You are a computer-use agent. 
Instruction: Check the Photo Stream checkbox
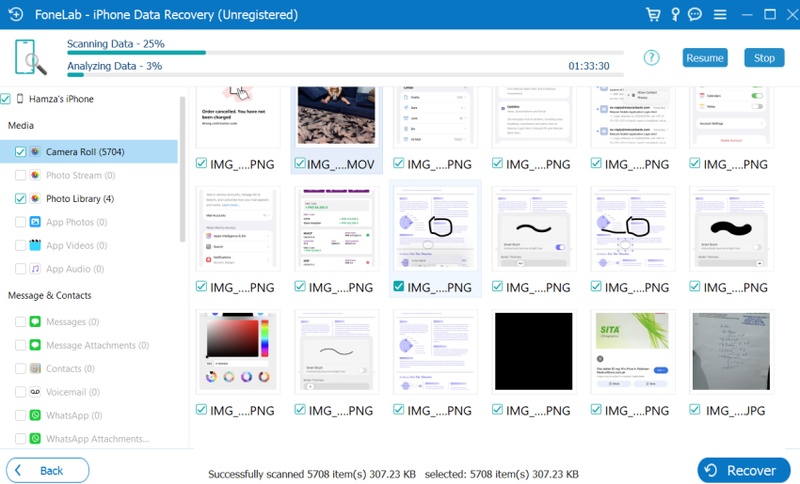pos(20,175)
